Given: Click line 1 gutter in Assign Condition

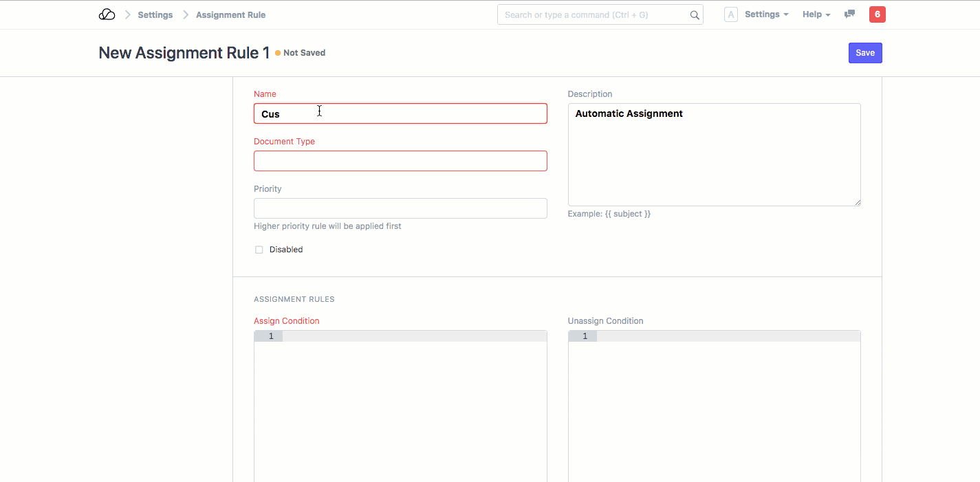Looking at the screenshot, I should point(268,336).
